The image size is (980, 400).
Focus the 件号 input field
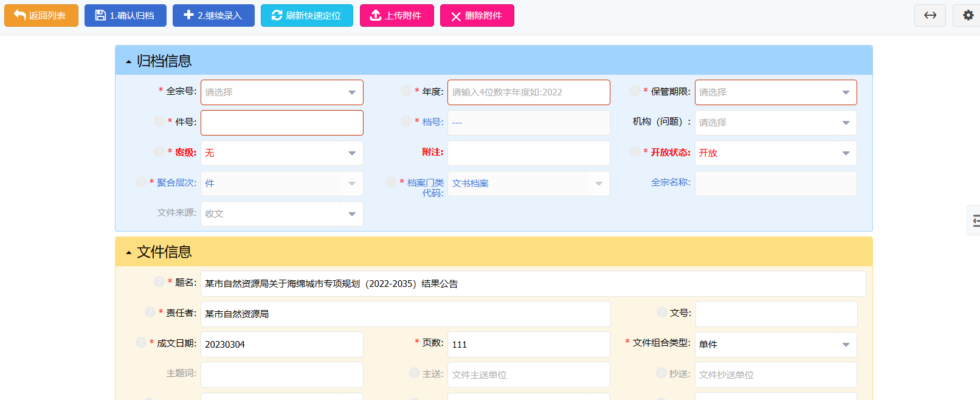click(x=282, y=123)
